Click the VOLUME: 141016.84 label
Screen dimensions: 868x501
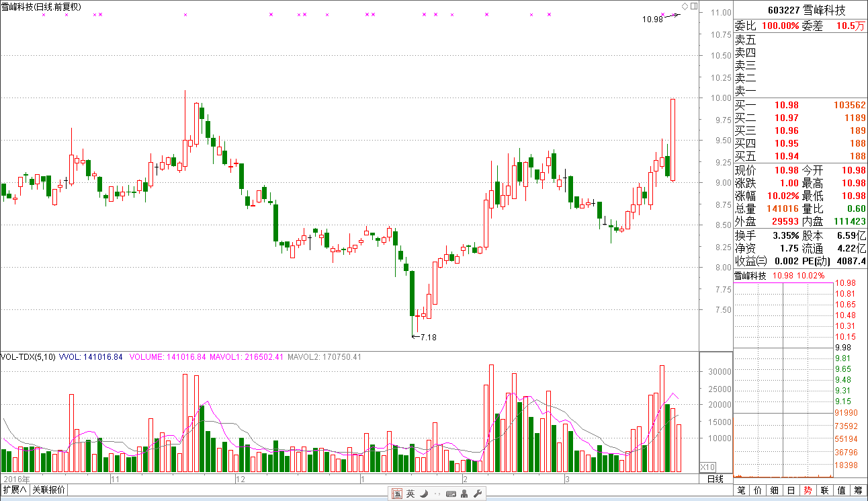point(168,357)
